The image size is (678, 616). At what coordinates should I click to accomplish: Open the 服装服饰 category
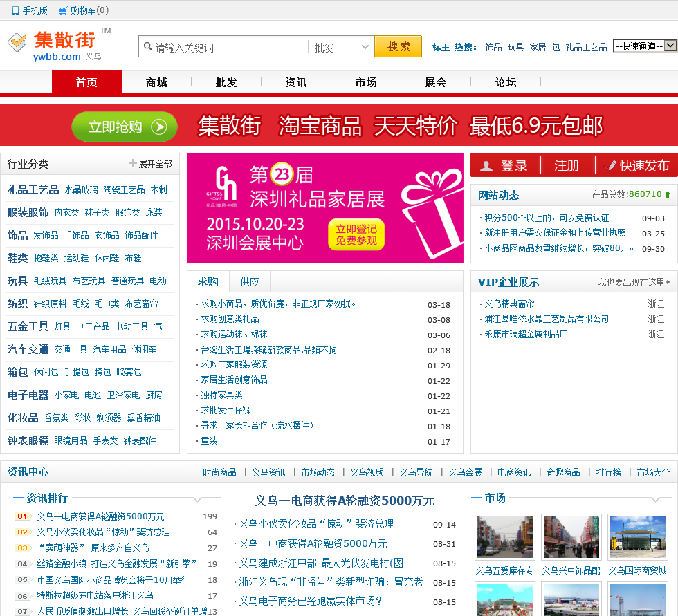point(28,212)
